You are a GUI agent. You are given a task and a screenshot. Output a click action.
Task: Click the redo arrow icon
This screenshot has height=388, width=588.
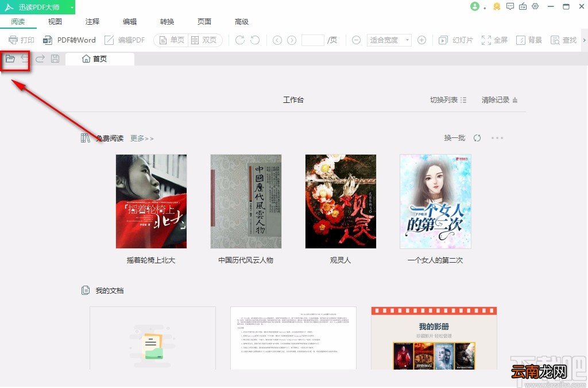click(x=40, y=59)
